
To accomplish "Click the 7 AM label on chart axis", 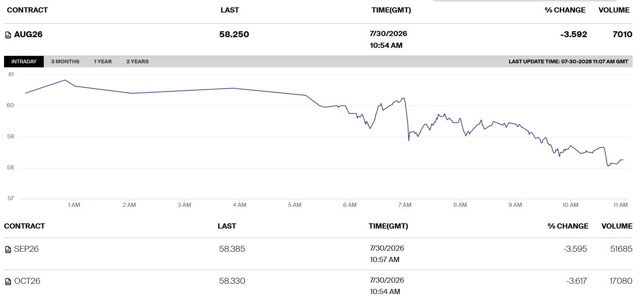I will pyautogui.click(x=405, y=205).
